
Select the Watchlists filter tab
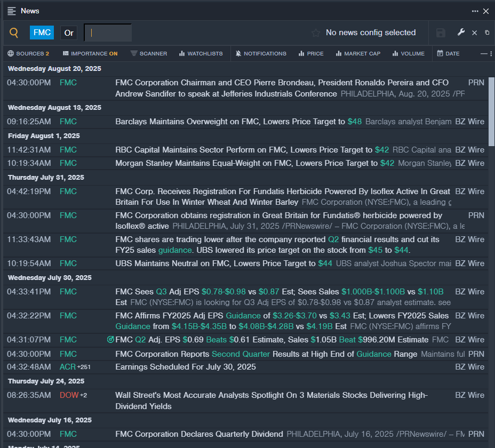[x=201, y=54]
